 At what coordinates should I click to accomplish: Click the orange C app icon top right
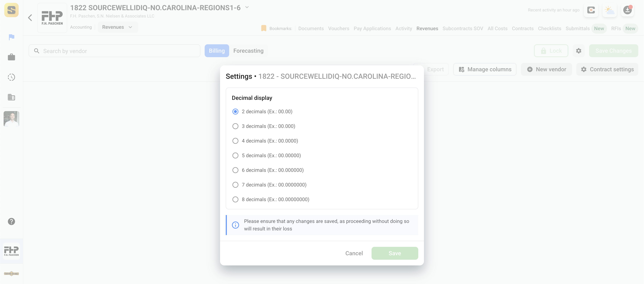tap(591, 10)
